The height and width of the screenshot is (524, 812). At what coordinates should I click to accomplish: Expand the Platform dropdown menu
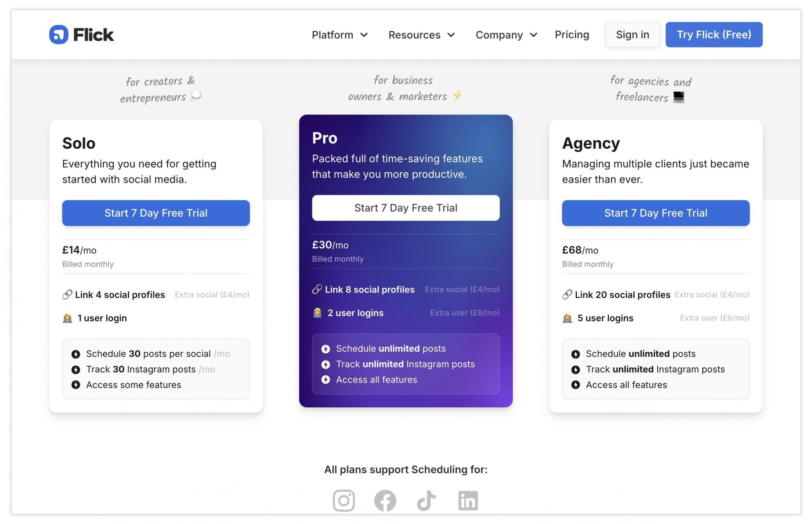[x=340, y=35]
